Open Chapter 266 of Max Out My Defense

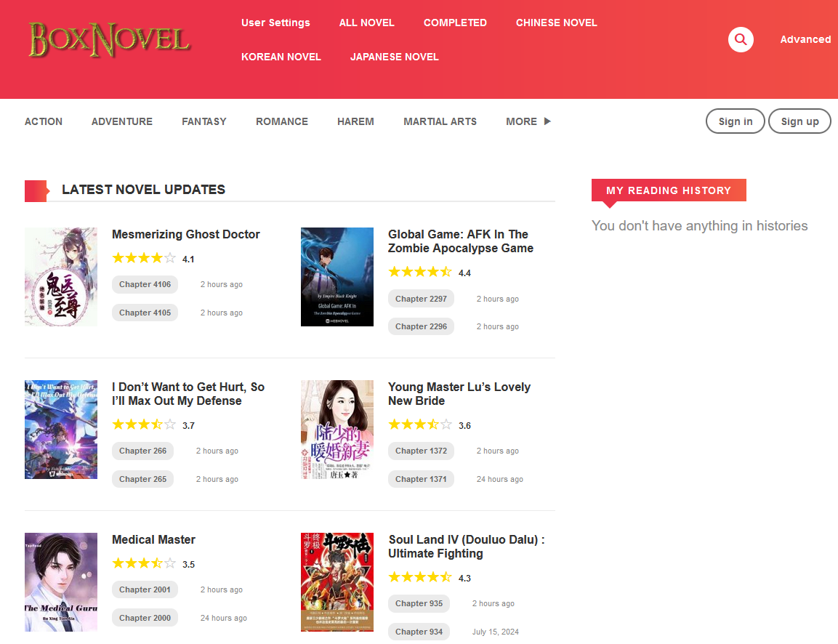(142, 451)
